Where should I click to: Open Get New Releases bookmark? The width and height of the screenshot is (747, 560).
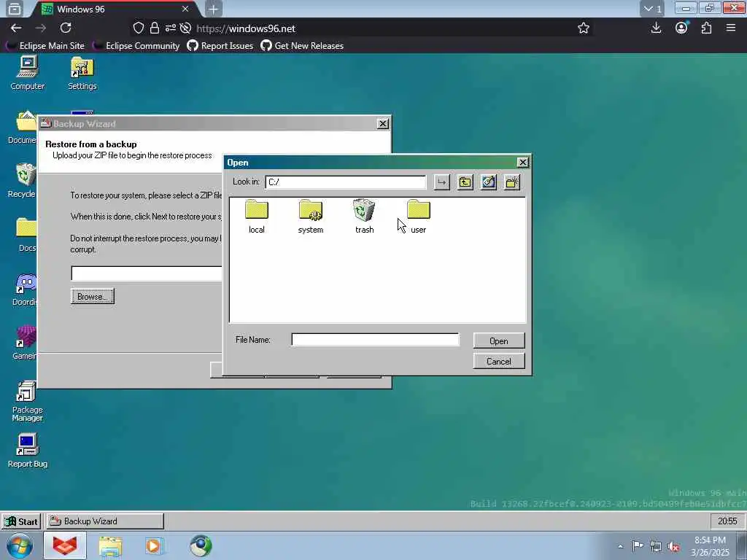click(302, 46)
